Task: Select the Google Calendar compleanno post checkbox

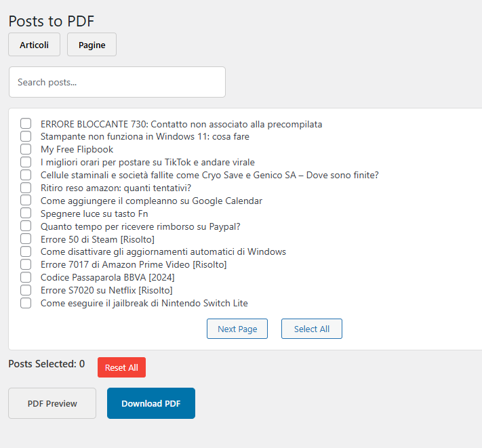Action: point(26,201)
